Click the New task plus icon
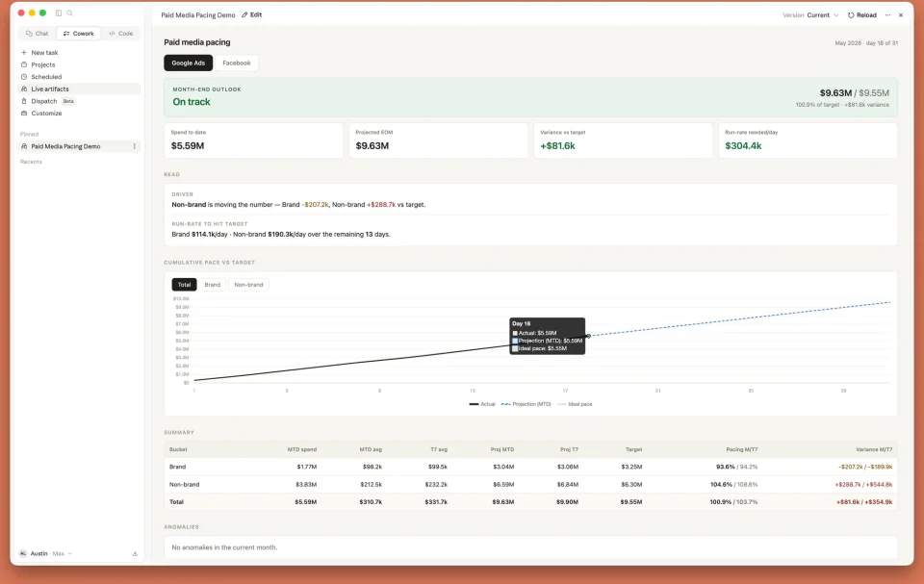 tap(24, 53)
